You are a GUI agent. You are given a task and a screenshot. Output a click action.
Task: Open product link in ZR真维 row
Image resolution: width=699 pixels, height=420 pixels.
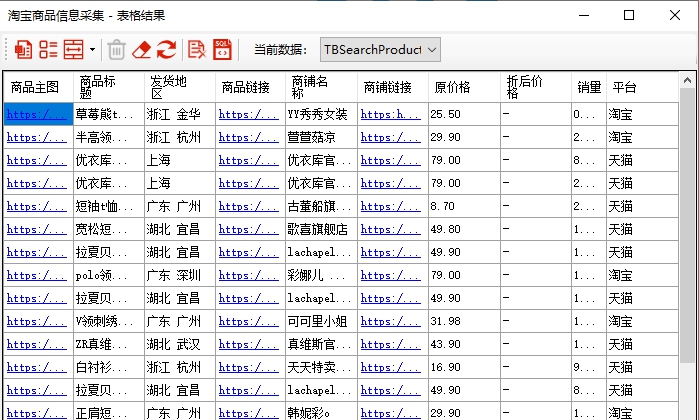point(248,344)
